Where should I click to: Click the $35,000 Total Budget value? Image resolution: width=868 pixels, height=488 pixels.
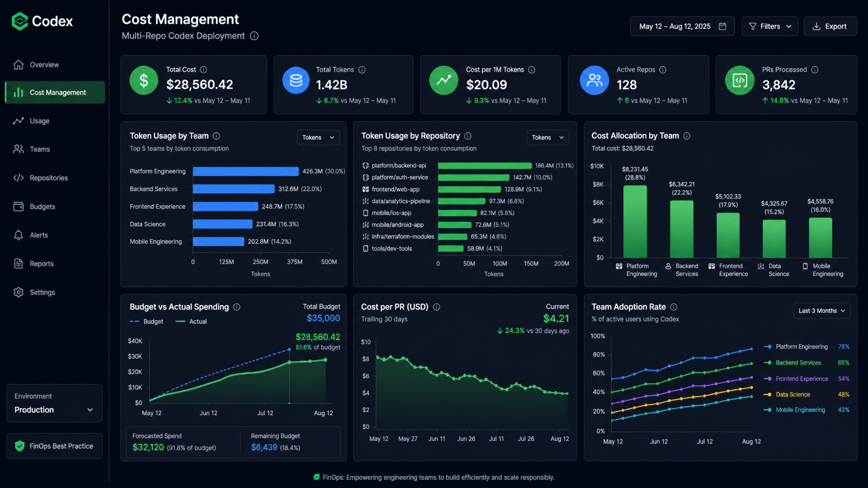323,318
